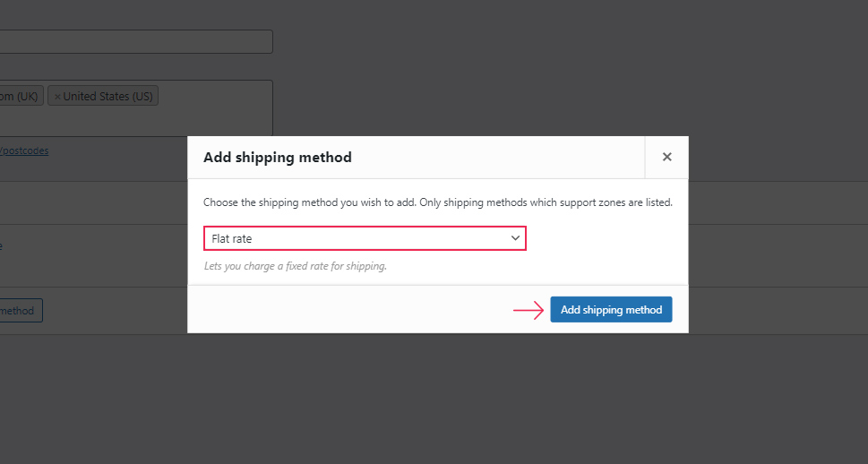Click the 'Choose the shipping method' instruction text

click(x=437, y=202)
